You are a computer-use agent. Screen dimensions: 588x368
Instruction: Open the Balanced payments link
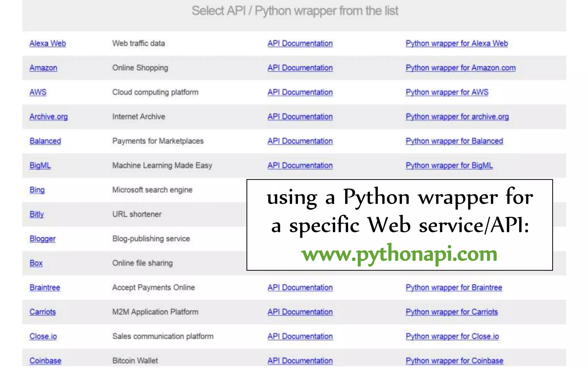[45, 141]
